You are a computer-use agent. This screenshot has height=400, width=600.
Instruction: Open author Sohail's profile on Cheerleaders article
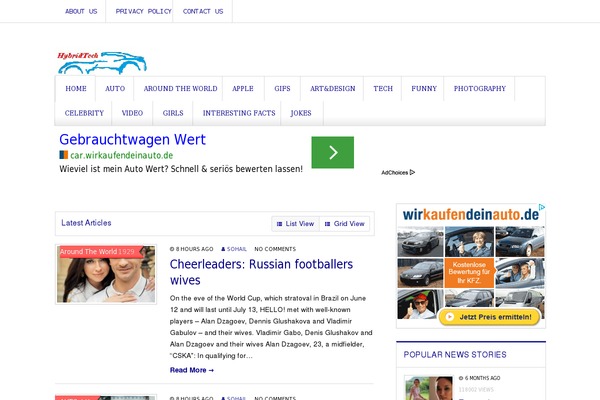234,249
